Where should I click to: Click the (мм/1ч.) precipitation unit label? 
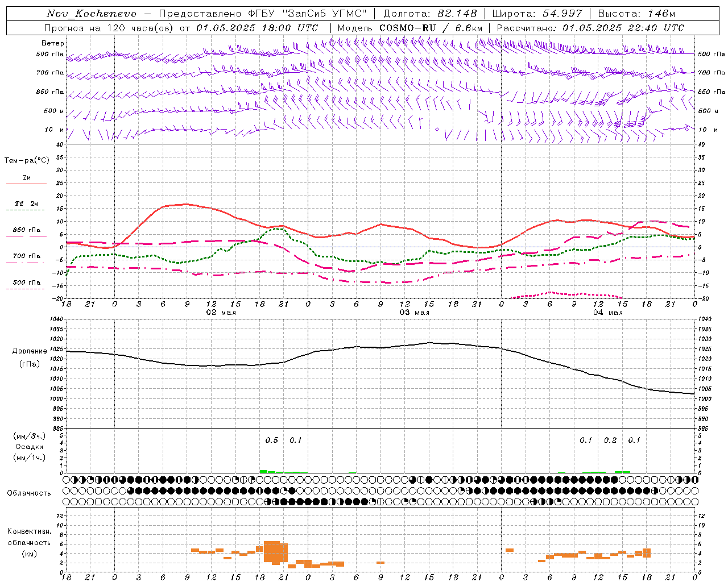[x=30, y=458]
